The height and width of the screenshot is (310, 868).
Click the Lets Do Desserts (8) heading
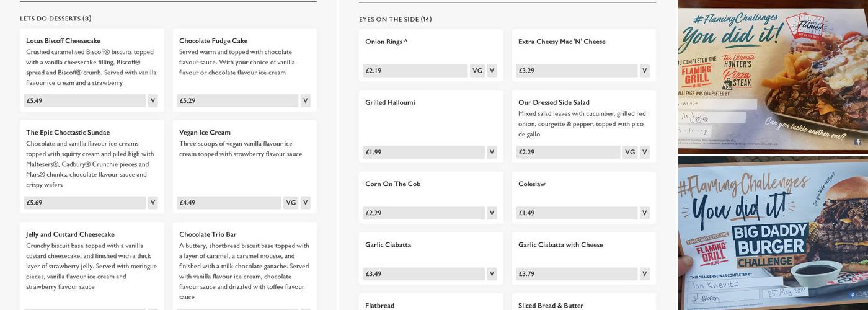tap(56, 19)
